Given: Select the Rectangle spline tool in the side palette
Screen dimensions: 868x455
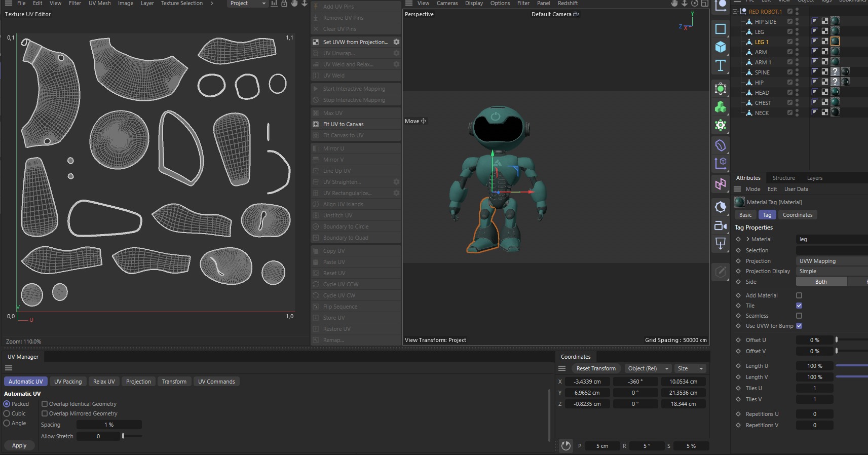Looking at the screenshot, I should coord(720,29).
